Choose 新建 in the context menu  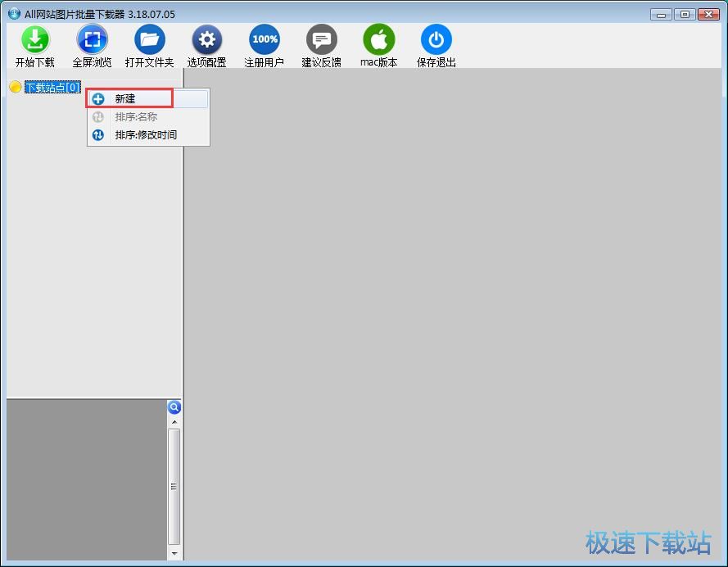click(x=147, y=99)
